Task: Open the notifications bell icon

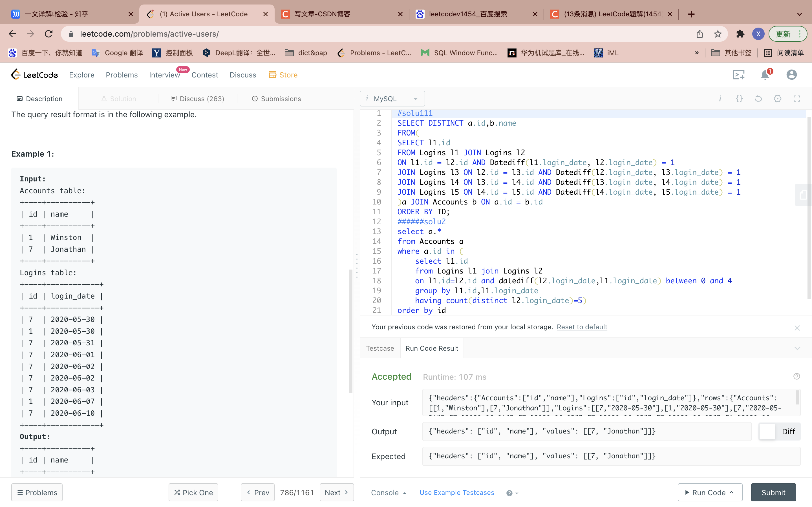Action: [765, 74]
